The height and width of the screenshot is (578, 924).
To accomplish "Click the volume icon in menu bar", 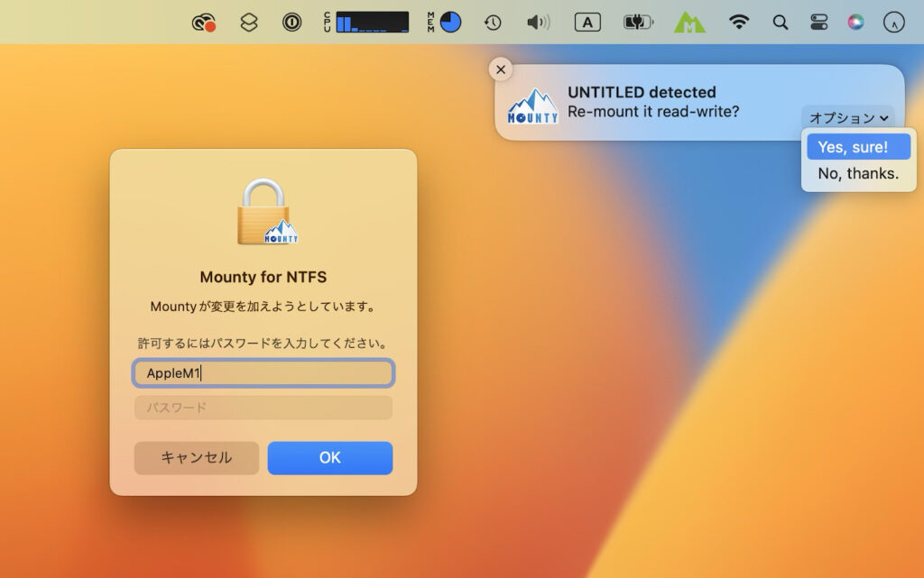I will click(539, 22).
